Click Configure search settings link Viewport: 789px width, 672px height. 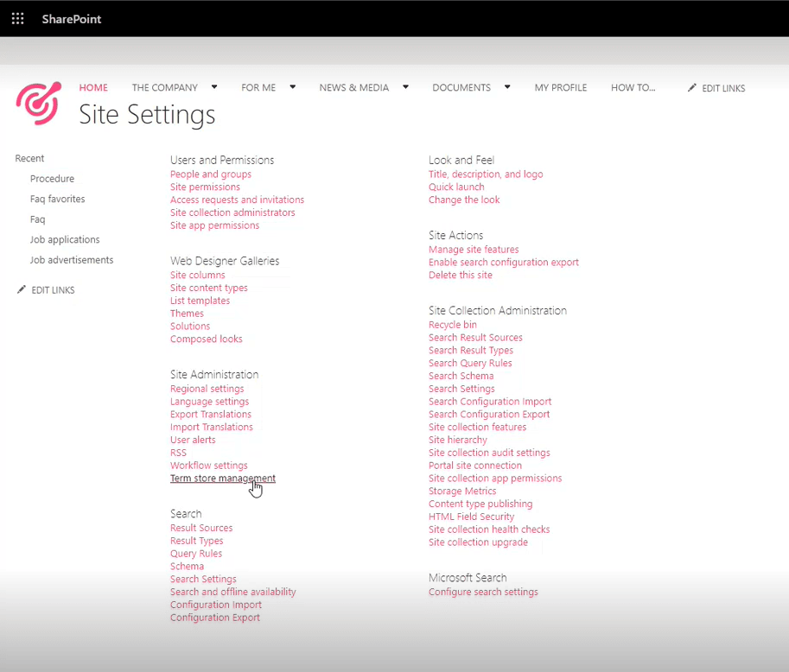pos(483,592)
